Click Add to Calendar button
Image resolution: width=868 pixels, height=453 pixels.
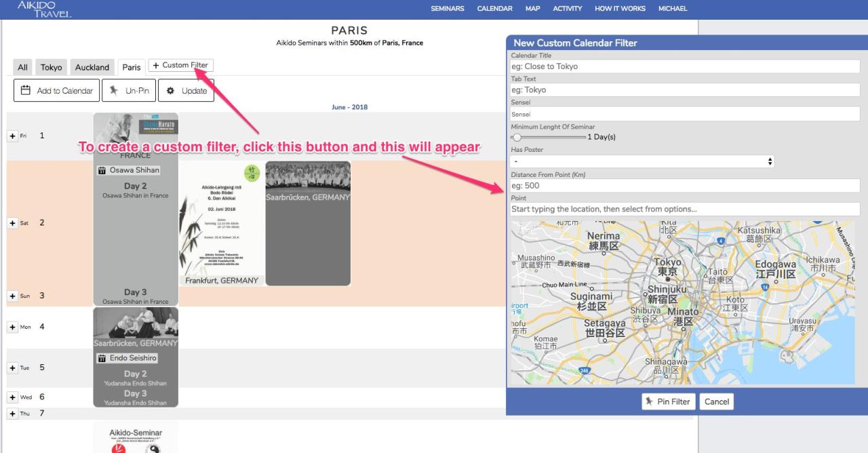pyautogui.click(x=57, y=90)
